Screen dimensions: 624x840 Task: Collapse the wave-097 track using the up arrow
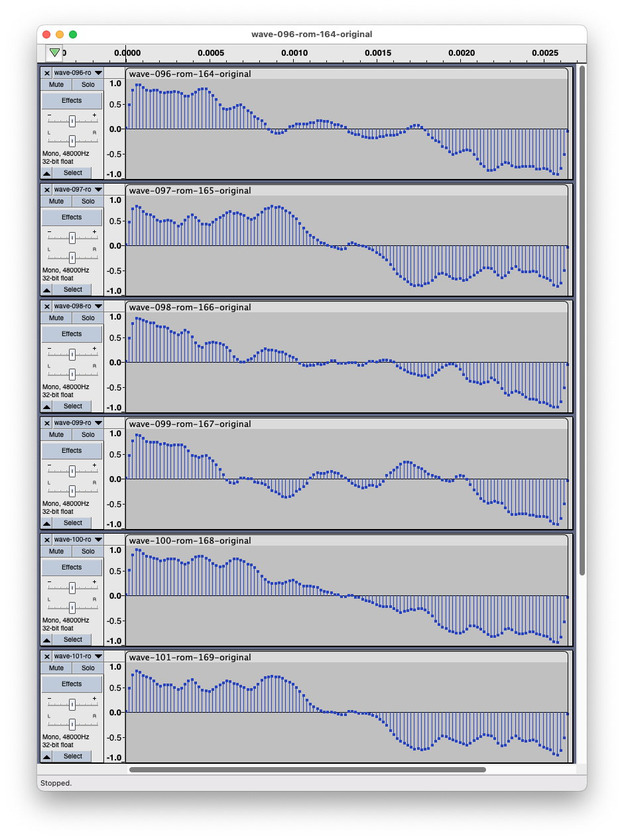pos(46,290)
